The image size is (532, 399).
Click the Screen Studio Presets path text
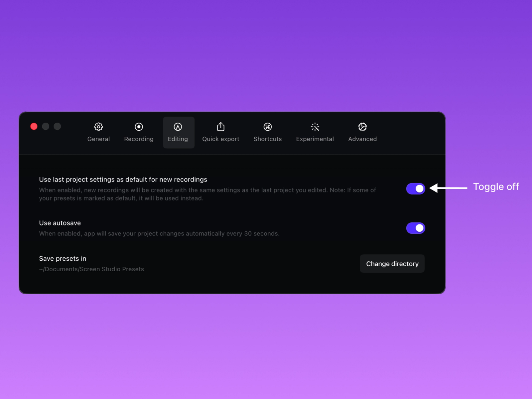click(91, 269)
